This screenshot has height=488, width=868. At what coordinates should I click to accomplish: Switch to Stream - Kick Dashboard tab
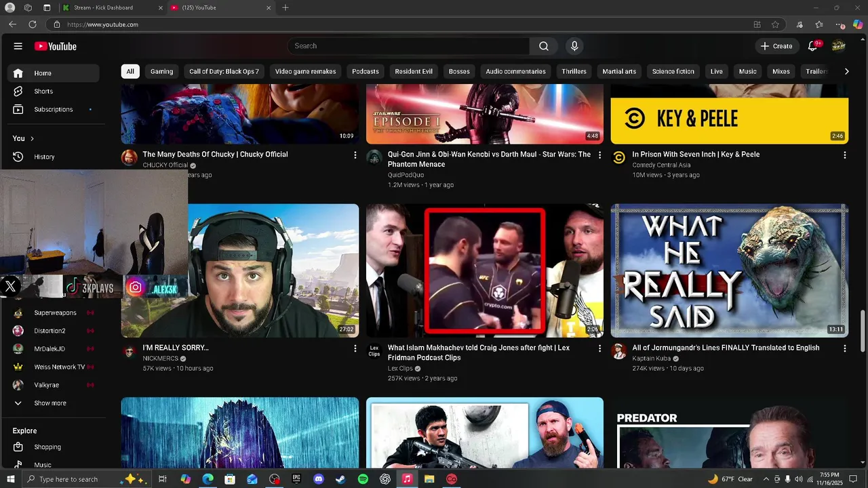click(111, 7)
